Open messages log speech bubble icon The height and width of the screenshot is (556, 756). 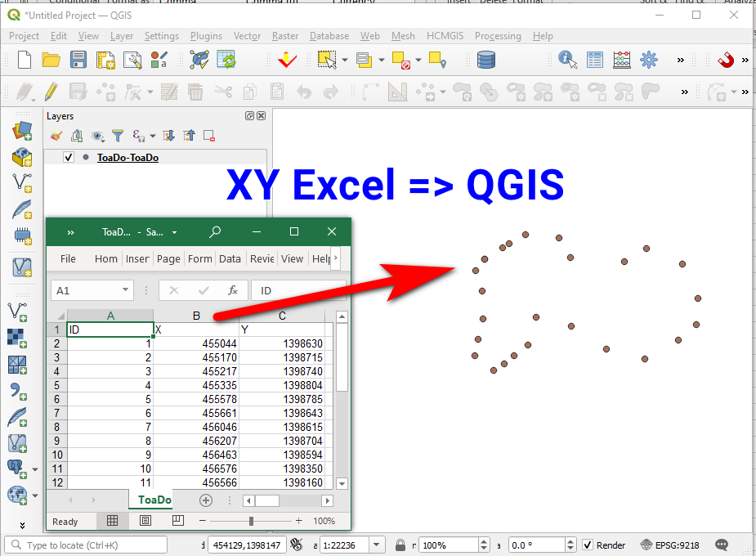(722, 545)
